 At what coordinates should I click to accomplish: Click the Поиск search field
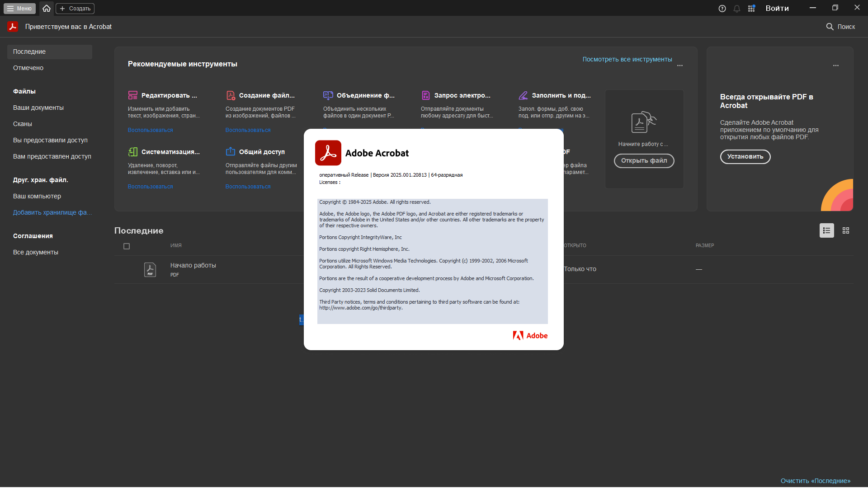point(841,27)
